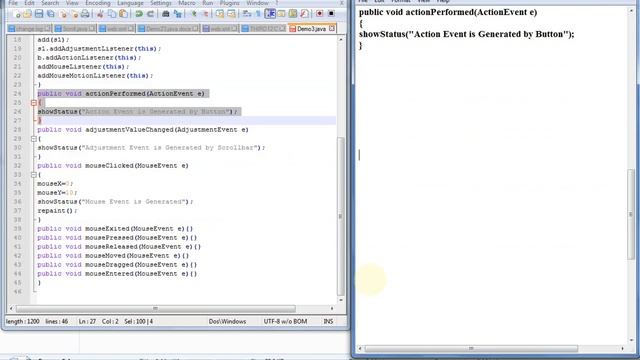Viewport: 640px width, 360px height.
Task: Cut the selection with scissors icon
Action: (x=100, y=14)
